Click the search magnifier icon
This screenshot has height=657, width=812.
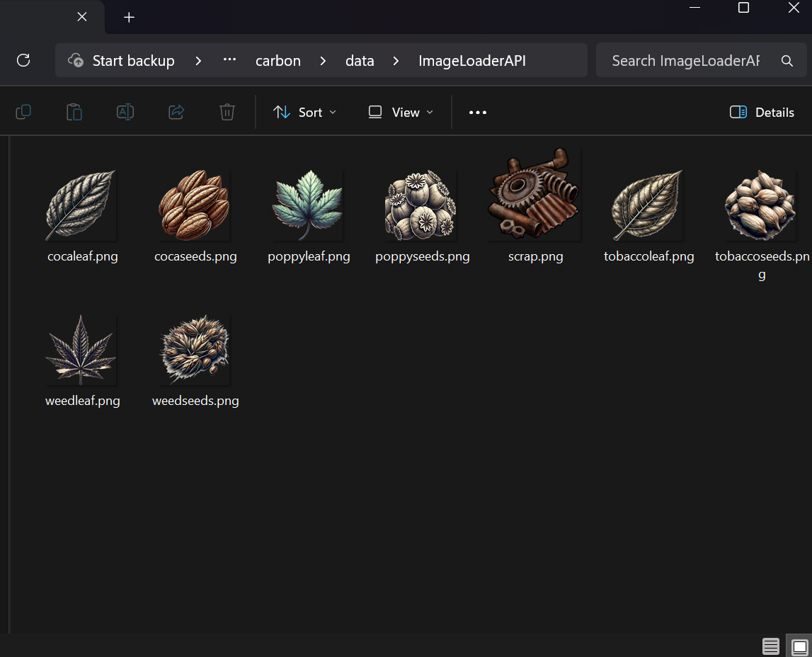tap(787, 61)
